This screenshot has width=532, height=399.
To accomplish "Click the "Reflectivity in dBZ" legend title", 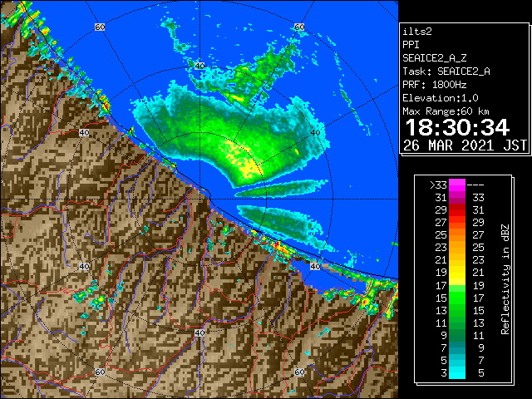I will [505, 279].
